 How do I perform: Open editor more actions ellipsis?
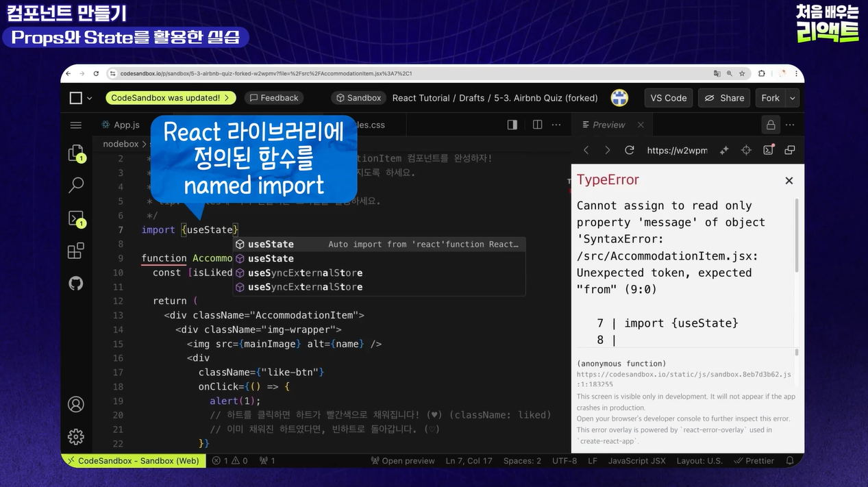click(x=557, y=125)
